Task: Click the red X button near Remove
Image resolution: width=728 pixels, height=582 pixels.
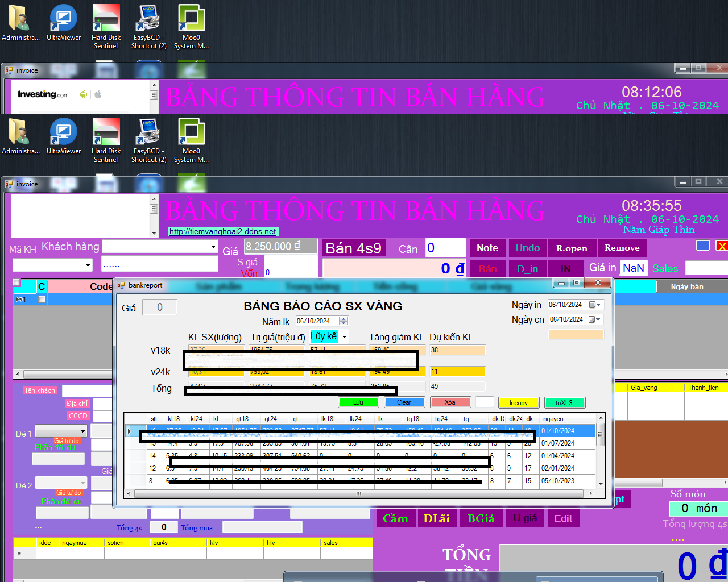Action: point(722,246)
